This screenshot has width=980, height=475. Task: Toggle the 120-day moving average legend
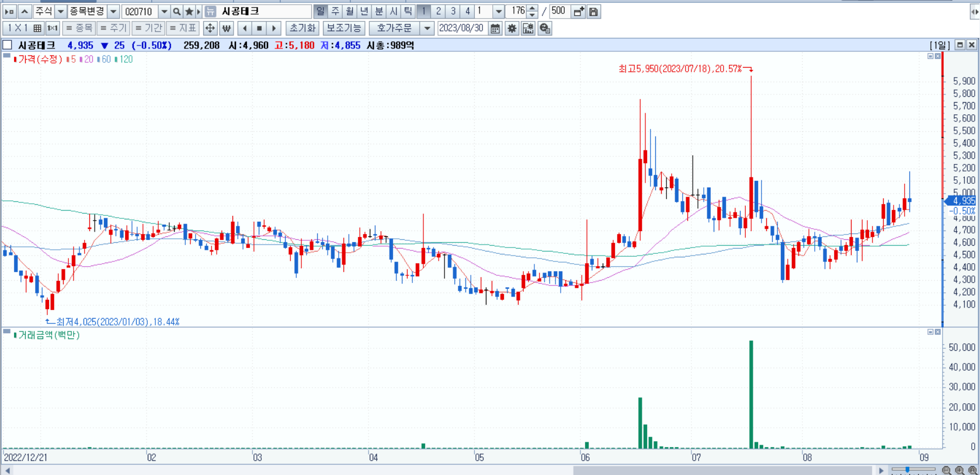click(124, 59)
